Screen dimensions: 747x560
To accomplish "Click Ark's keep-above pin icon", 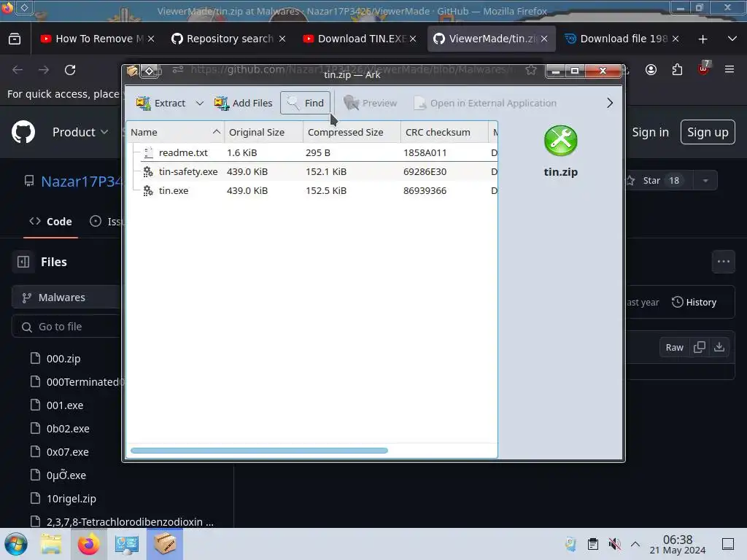I will [x=149, y=71].
